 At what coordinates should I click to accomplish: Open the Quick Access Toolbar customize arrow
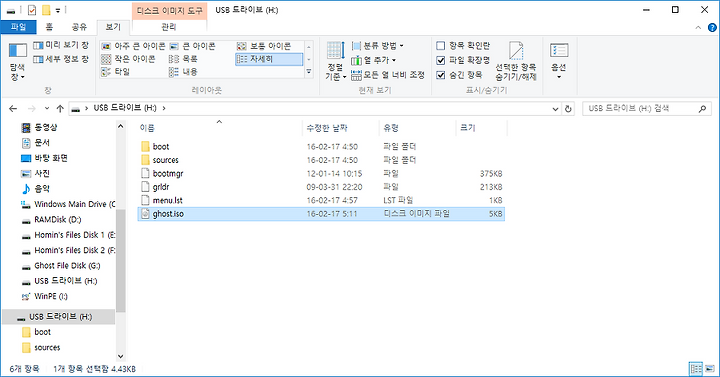[58, 10]
